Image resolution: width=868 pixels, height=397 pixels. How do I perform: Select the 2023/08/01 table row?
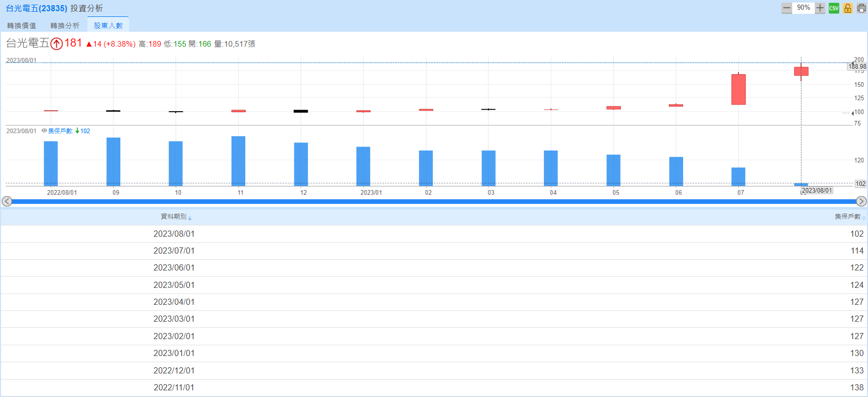(x=434, y=234)
